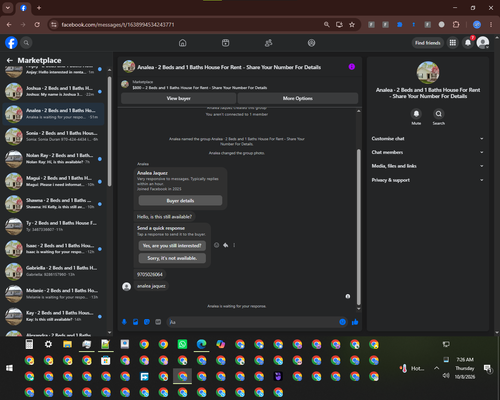Mute this chat using the bell icon
500x400 pixels.
tap(416, 114)
